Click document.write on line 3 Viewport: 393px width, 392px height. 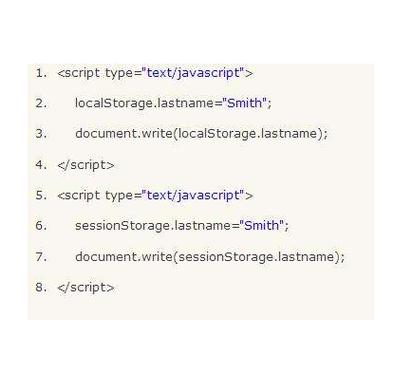pyautogui.click(x=124, y=134)
